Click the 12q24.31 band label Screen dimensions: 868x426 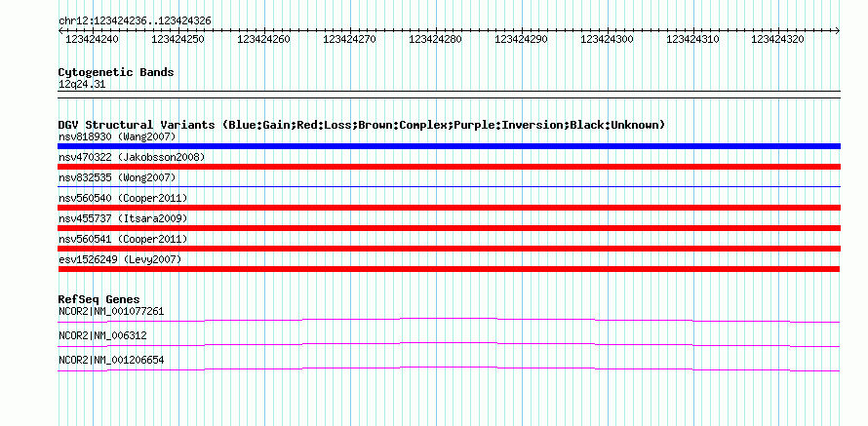coord(81,85)
